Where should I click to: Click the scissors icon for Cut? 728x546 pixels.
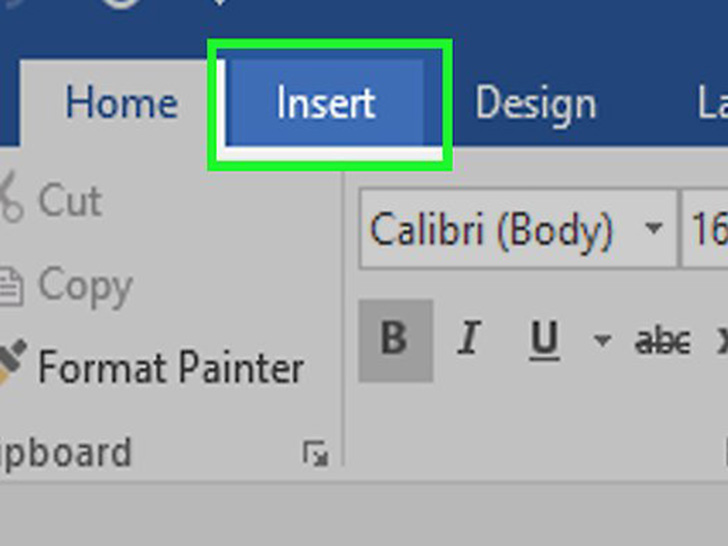coord(9,200)
